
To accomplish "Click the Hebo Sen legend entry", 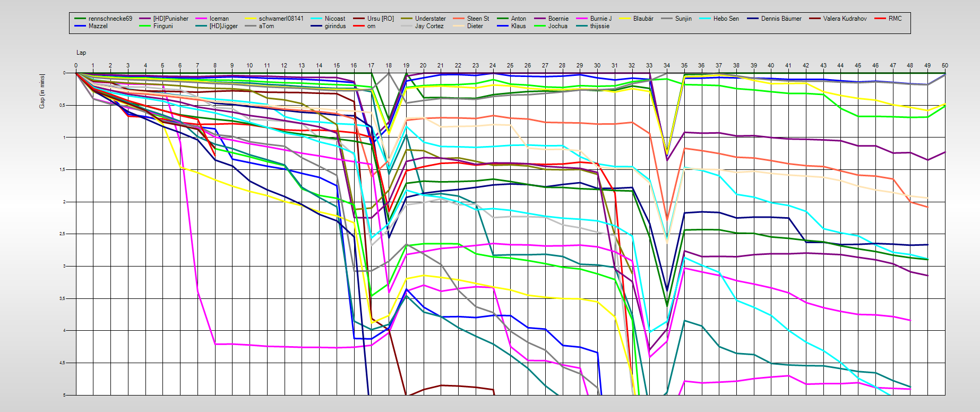I will (726, 19).
